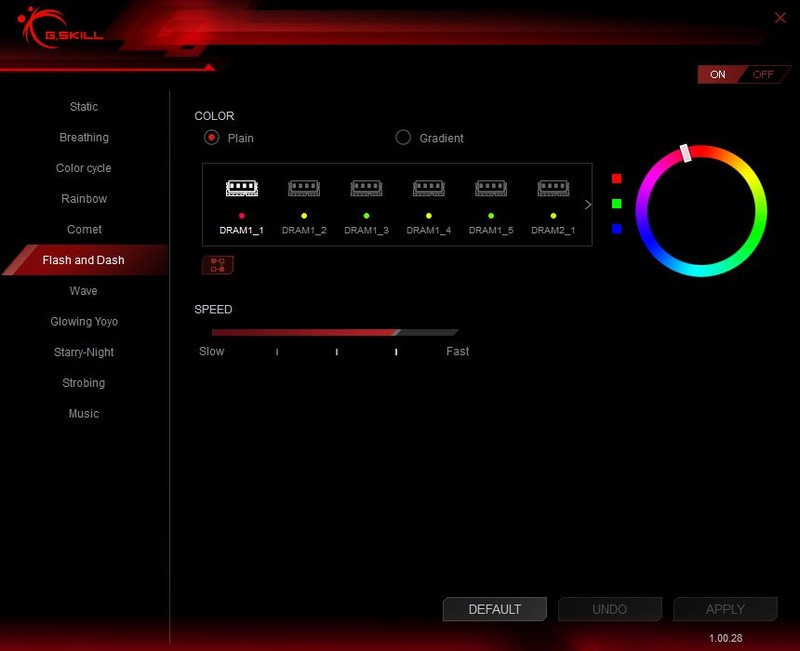Switch lighting to ON
Screen dimensions: 800x651
tap(717, 74)
